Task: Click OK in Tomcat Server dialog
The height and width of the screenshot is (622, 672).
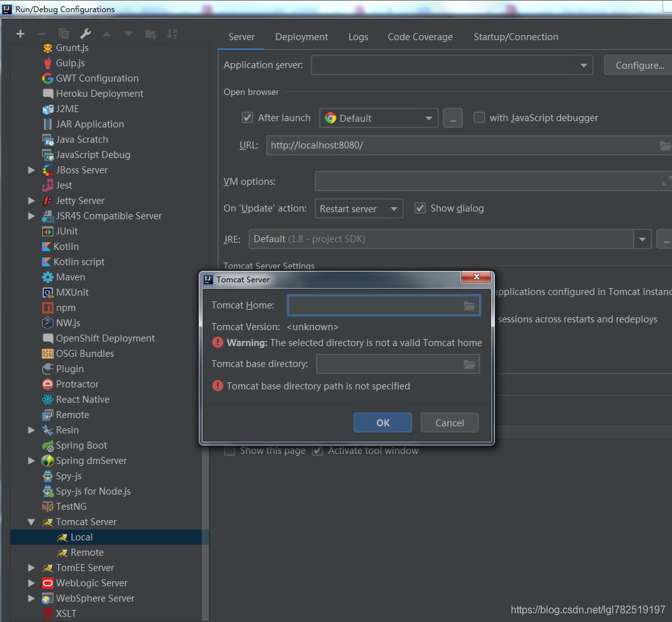Action: coord(383,423)
